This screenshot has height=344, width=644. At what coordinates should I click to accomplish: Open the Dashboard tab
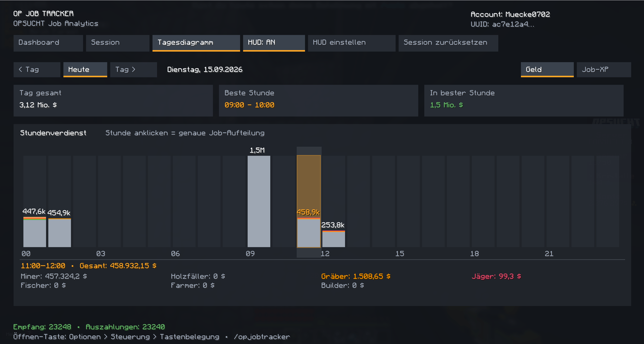point(48,43)
